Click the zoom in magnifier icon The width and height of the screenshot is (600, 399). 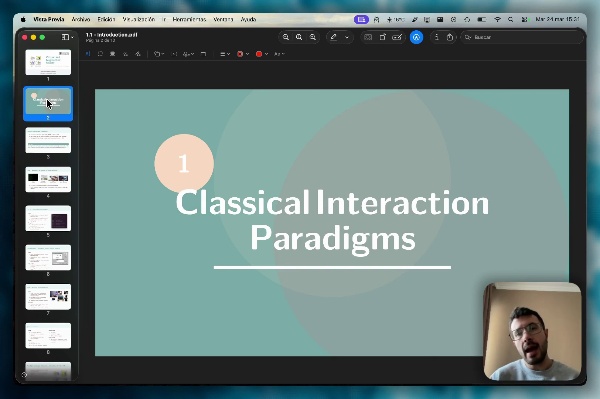[313, 37]
